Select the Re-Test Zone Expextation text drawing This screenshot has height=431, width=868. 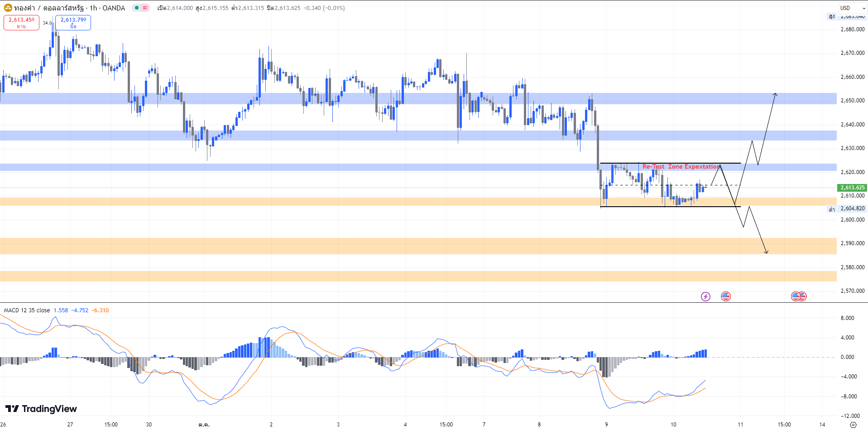click(681, 166)
